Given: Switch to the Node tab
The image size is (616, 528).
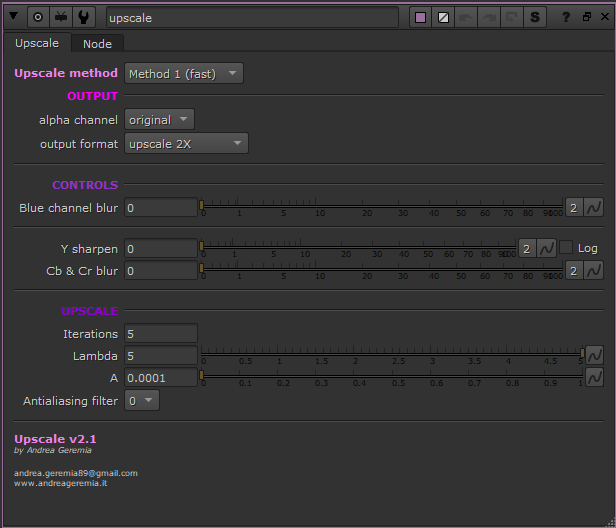Looking at the screenshot, I should tap(97, 43).
